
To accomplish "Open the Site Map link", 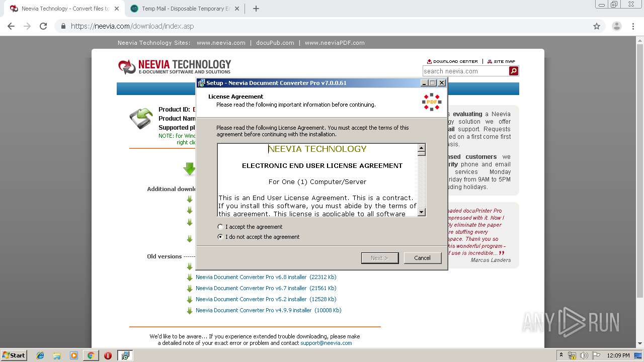I will pos(501,61).
